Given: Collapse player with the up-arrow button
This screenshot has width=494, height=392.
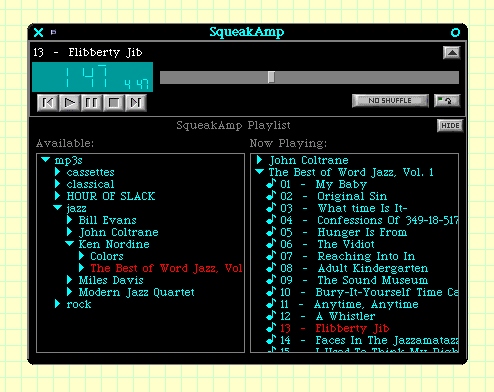Looking at the screenshot, I should pyautogui.click(x=452, y=53).
